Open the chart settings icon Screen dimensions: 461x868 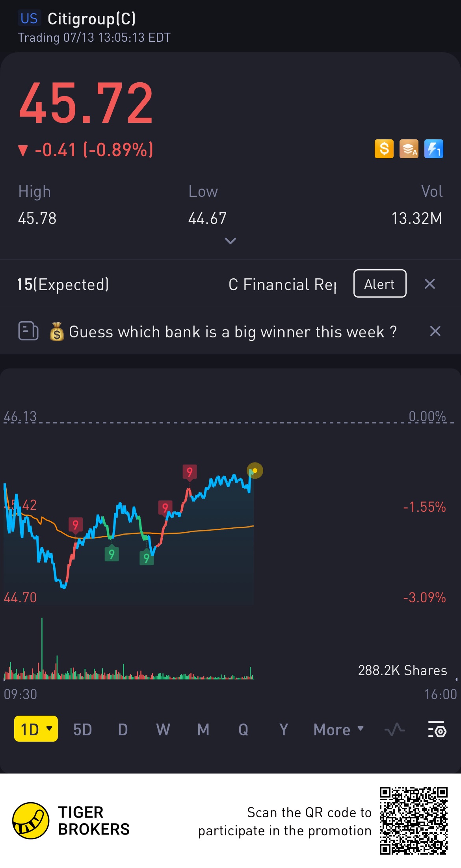pos(437,729)
